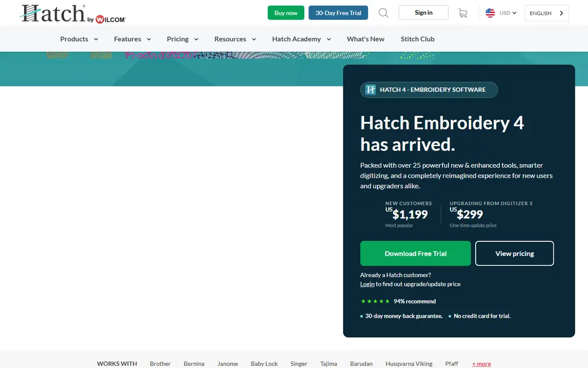Follow the Login link
This screenshot has height=368, width=588.
(367, 284)
